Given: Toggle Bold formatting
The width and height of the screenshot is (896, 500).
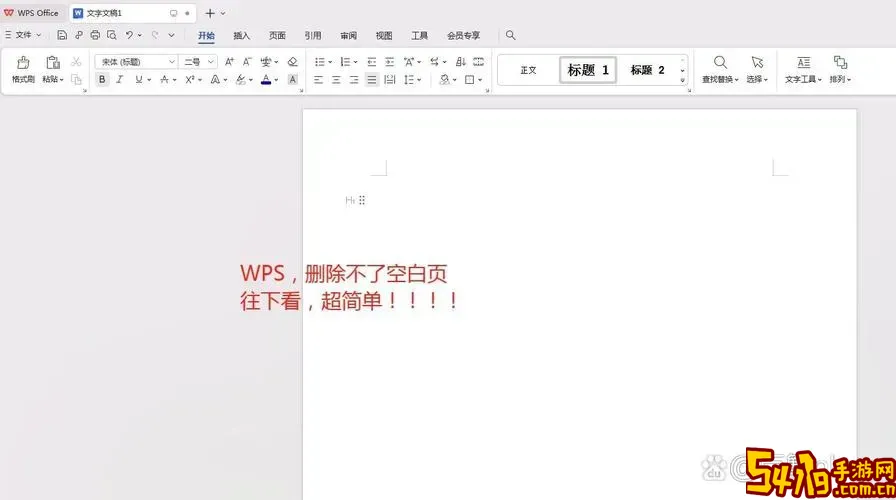Looking at the screenshot, I should coord(102,80).
